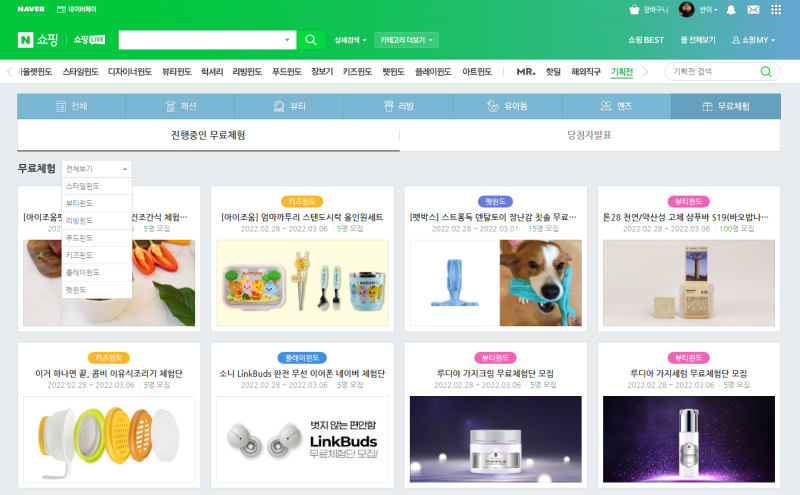Choose 리빙윈도 in the filter dropdown
The width and height of the screenshot is (800, 495).
point(97,220)
